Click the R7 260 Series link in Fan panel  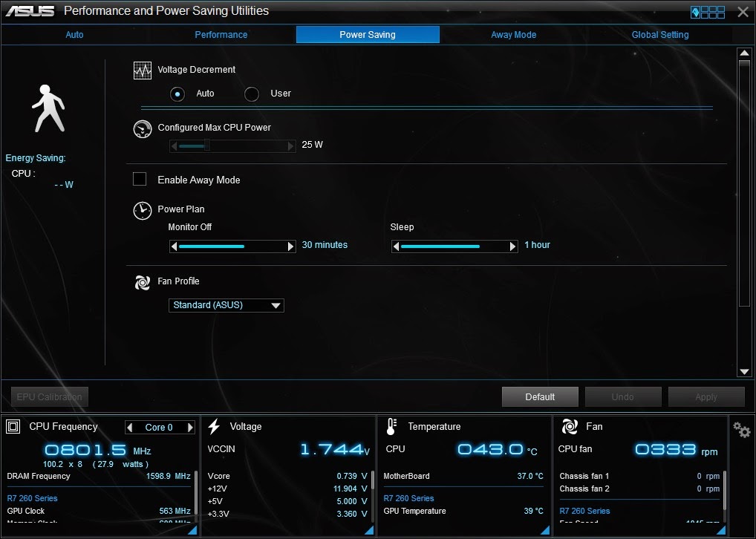coord(585,511)
